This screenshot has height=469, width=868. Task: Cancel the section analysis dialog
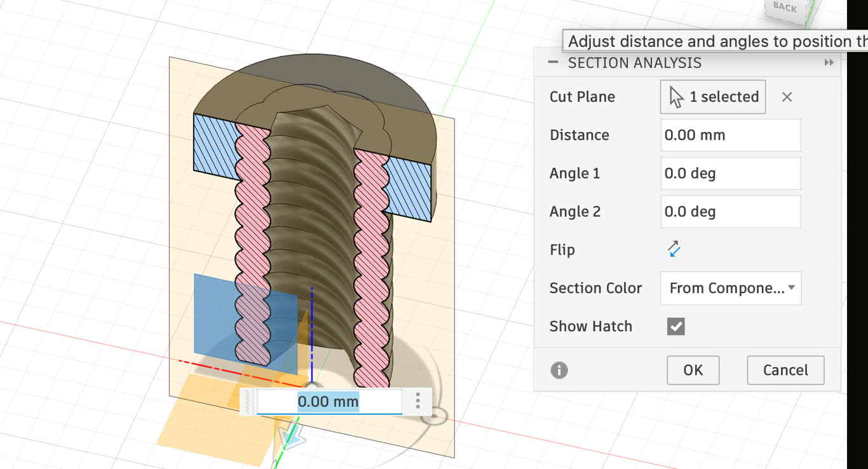click(785, 370)
